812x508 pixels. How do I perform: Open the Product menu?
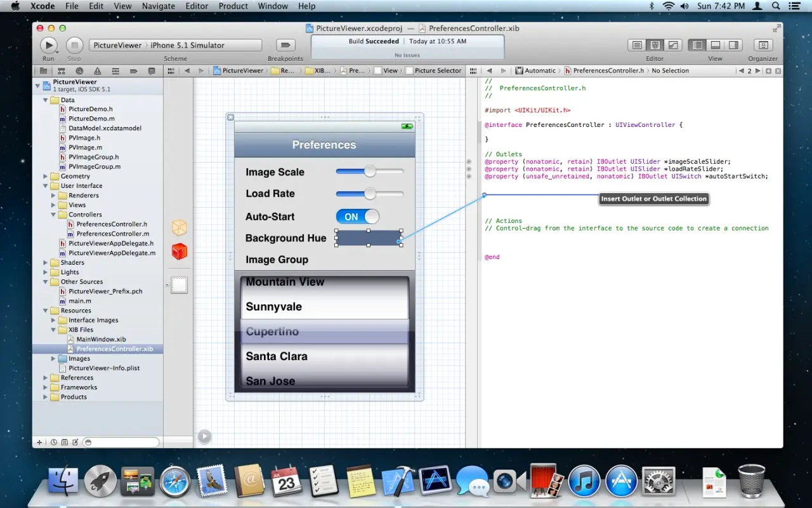click(x=233, y=6)
